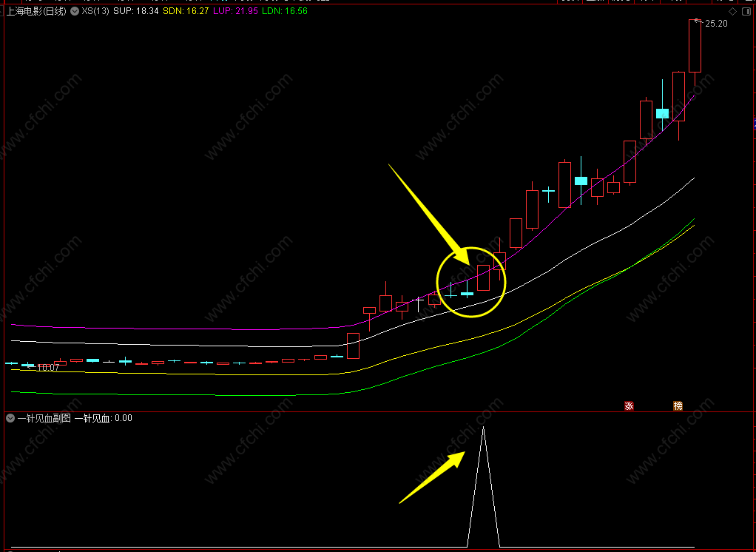Viewport: 756px width, 552px height.
Task: Click the green LDN: 16.56 value
Action: 285,11
